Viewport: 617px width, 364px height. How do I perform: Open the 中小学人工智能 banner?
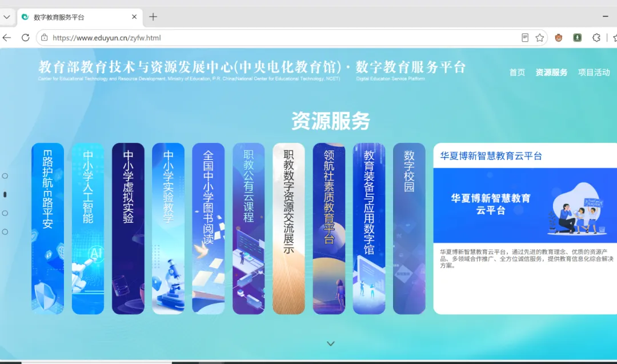[x=88, y=228]
